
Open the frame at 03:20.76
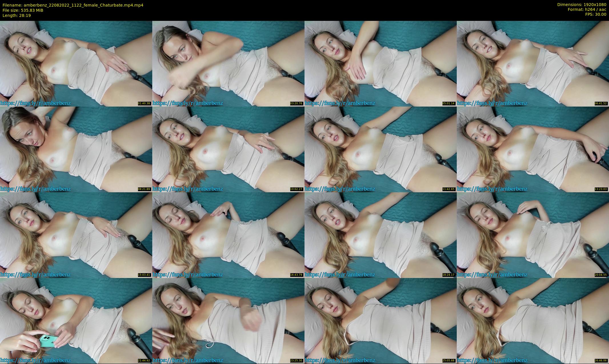click(x=228, y=63)
